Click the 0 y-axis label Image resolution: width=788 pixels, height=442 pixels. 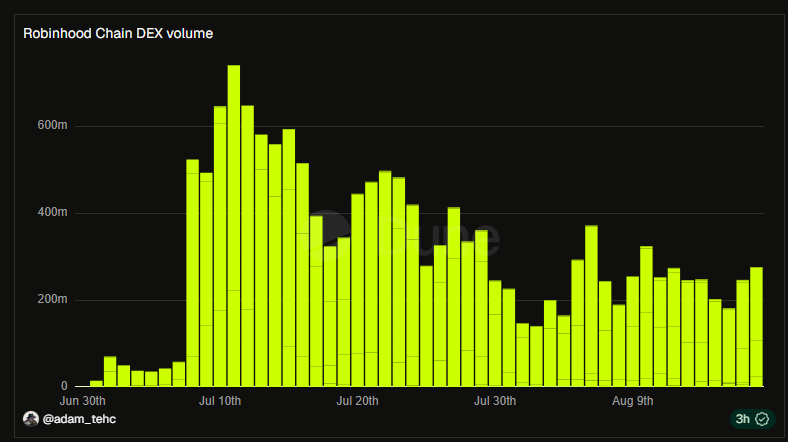point(64,386)
